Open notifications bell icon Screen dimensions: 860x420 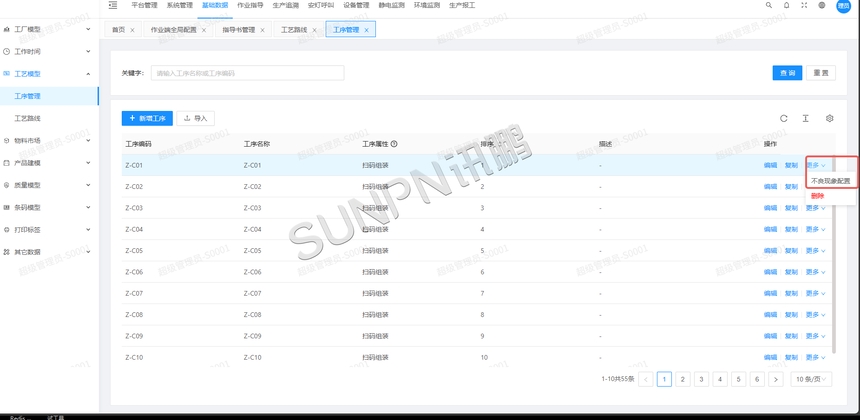tap(787, 5)
